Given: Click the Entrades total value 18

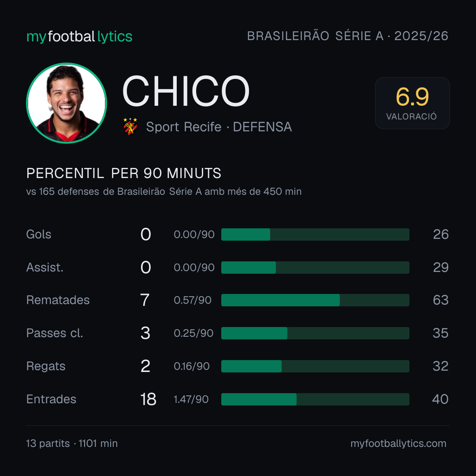Looking at the screenshot, I should [x=148, y=399].
